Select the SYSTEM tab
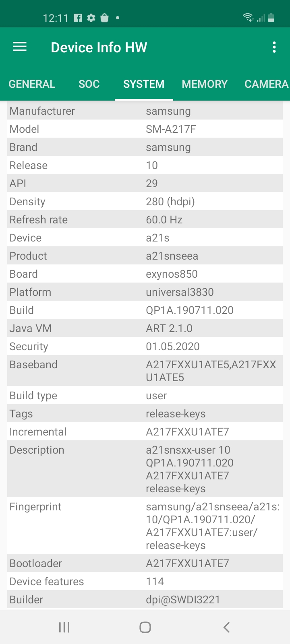The width and height of the screenshot is (290, 644). pyautogui.click(x=144, y=84)
